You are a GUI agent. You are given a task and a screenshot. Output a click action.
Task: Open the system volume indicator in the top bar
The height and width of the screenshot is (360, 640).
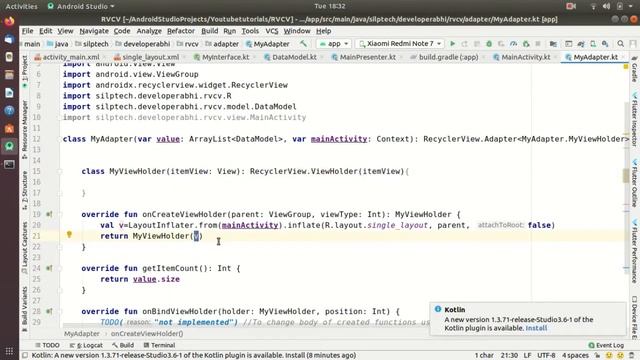point(606,6)
